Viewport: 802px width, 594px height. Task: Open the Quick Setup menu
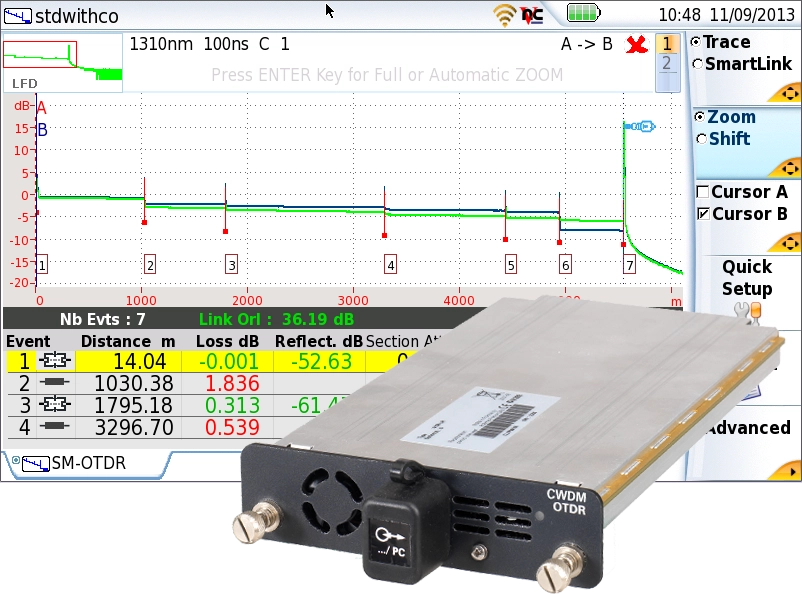tap(747, 278)
